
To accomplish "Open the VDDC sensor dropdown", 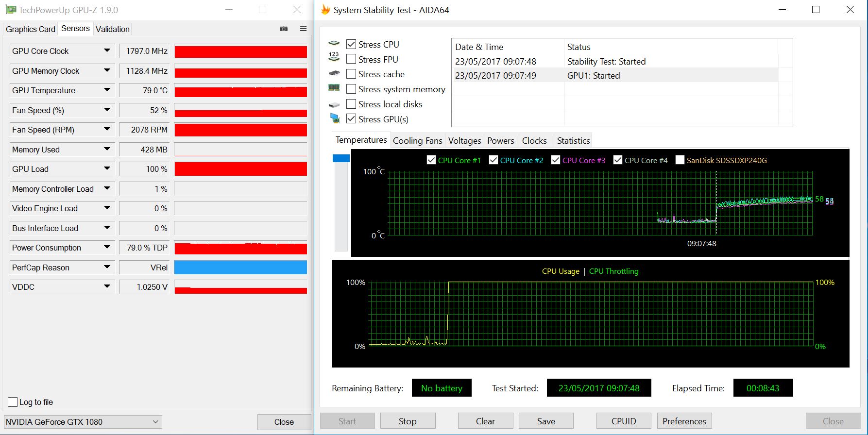I will point(107,287).
